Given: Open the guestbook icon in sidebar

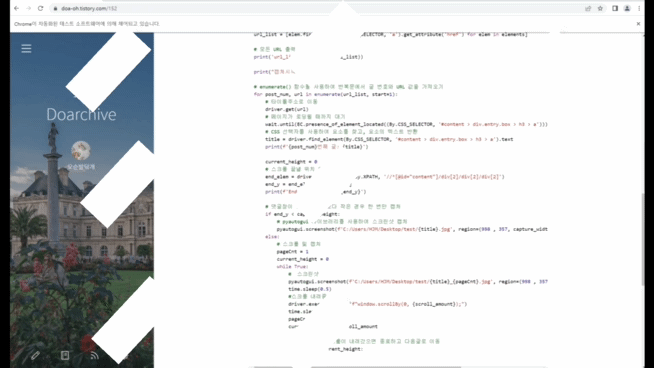Looking at the screenshot, I should pos(65,355).
